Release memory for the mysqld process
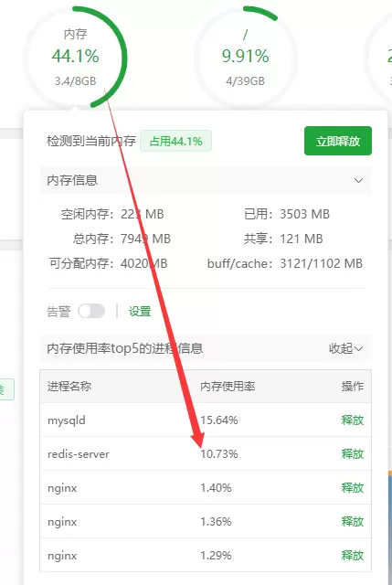This screenshot has height=585, width=392. point(353,420)
